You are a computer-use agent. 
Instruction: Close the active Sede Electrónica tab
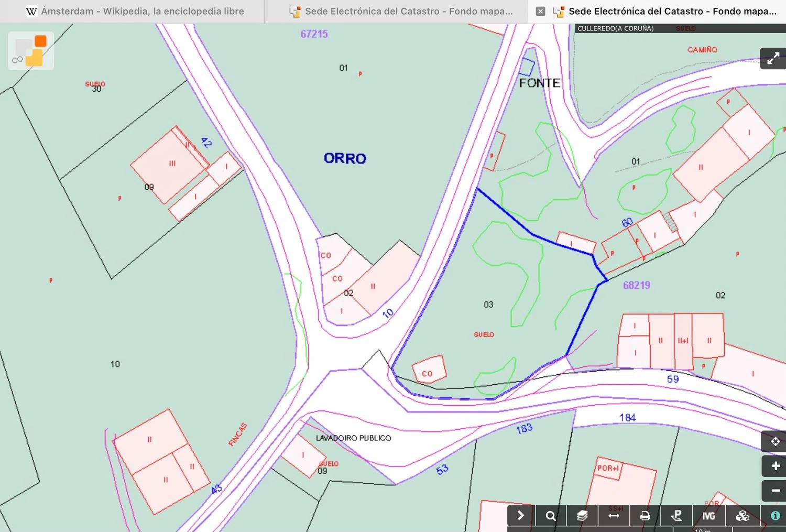pyautogui.click(x=541, y=11)
